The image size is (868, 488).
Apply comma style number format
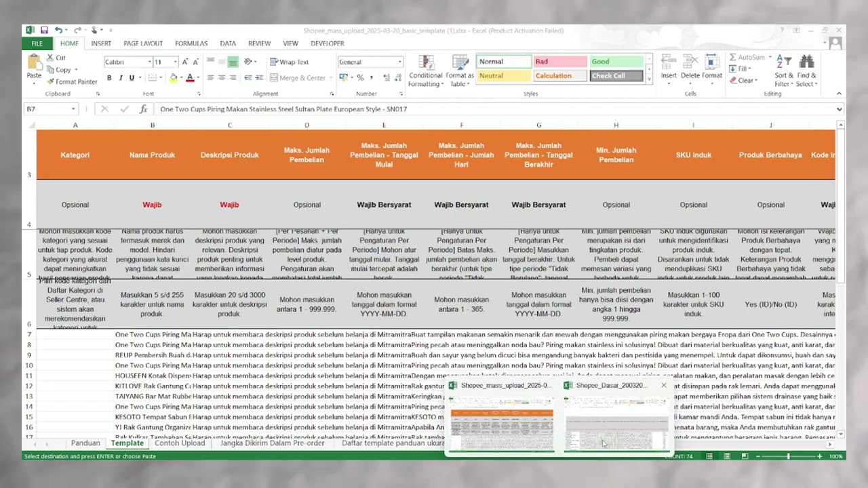pos(370,78)
